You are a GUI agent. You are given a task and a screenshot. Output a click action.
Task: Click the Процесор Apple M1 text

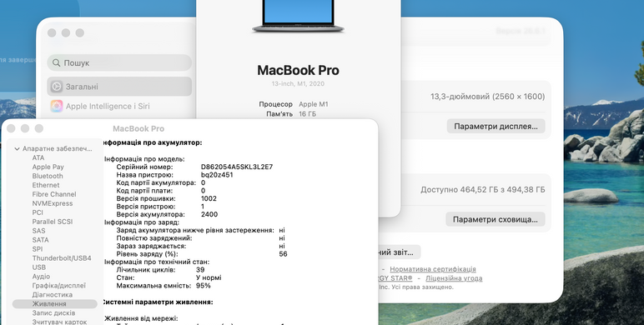tap(294, 104)
